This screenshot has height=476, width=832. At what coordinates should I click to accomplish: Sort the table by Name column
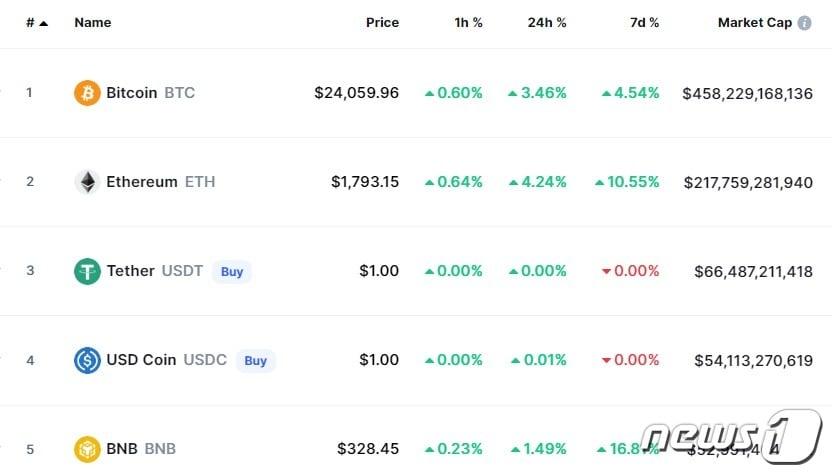click(x=93, y=22)
